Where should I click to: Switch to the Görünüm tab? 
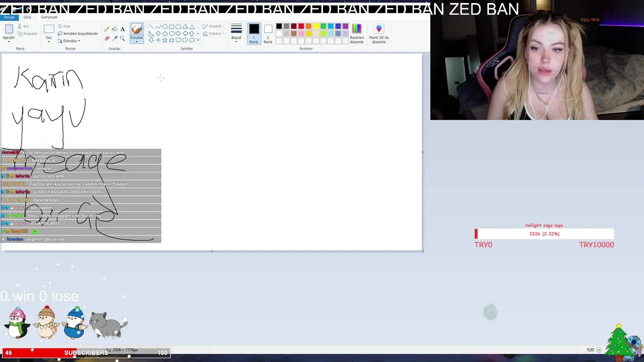[x=49, y=17]
